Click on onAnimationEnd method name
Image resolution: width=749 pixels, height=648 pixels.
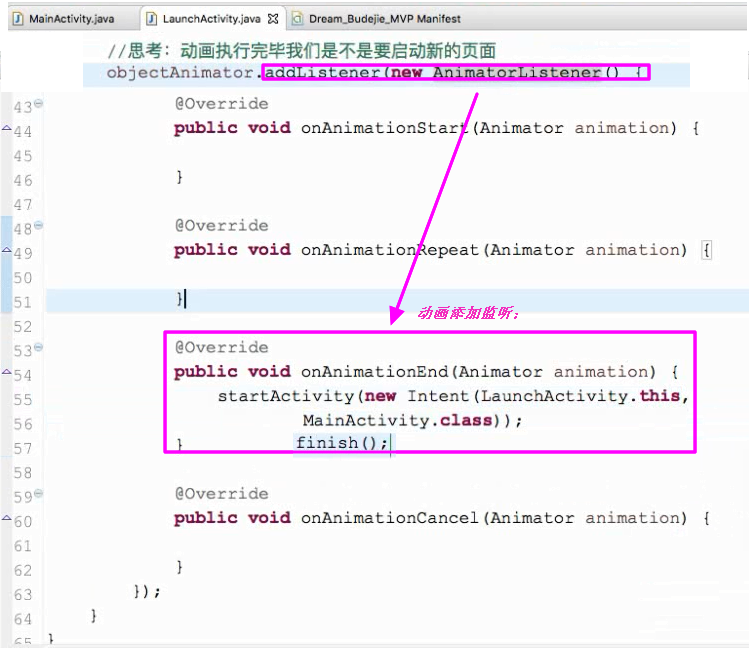point(375,372)
